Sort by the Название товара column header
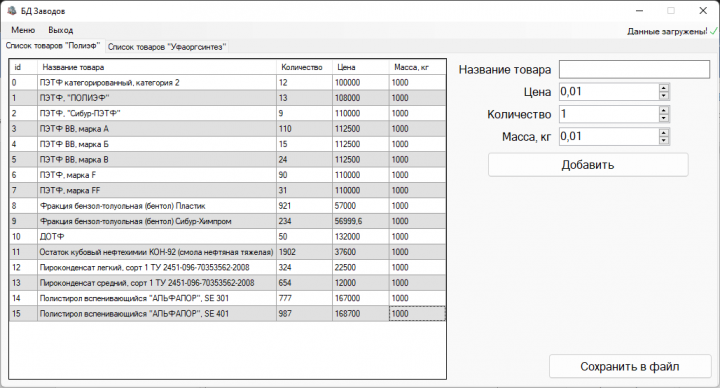This screenshot has width=720, height=388. (x=157, y=67)
